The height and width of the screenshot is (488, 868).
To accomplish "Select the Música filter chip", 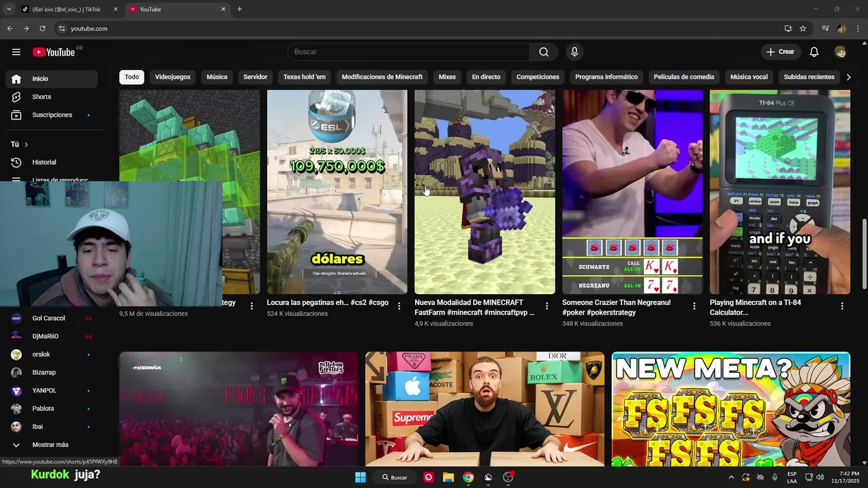I will tap(217, 77).
